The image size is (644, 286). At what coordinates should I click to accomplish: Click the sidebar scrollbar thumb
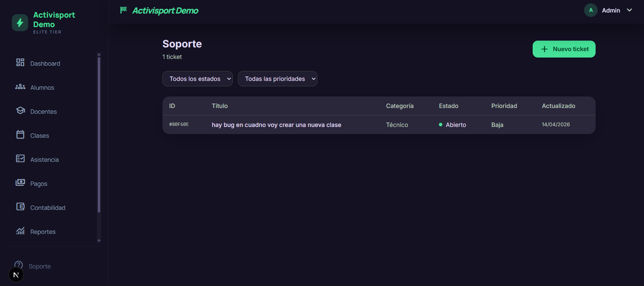click(x=99, y=135)
